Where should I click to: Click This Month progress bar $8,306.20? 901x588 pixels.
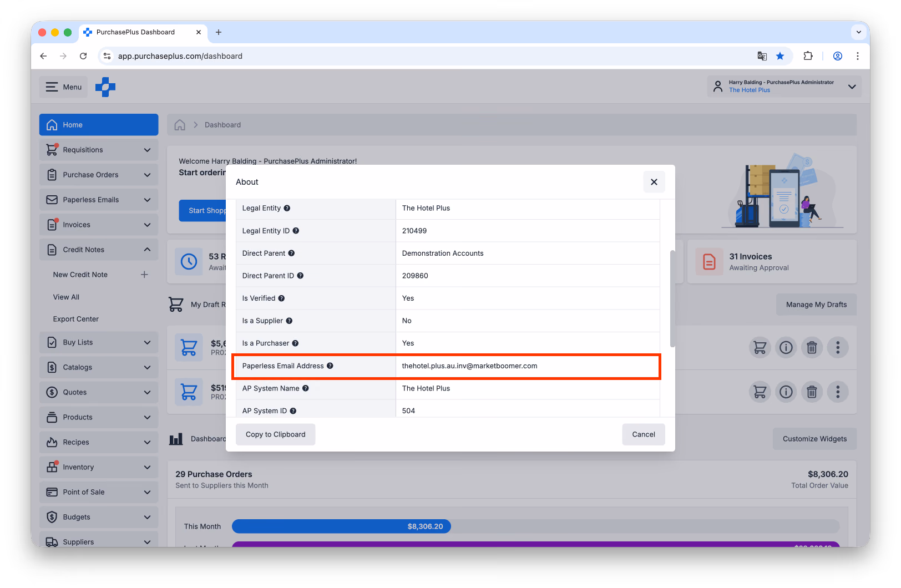pos(341,526)
